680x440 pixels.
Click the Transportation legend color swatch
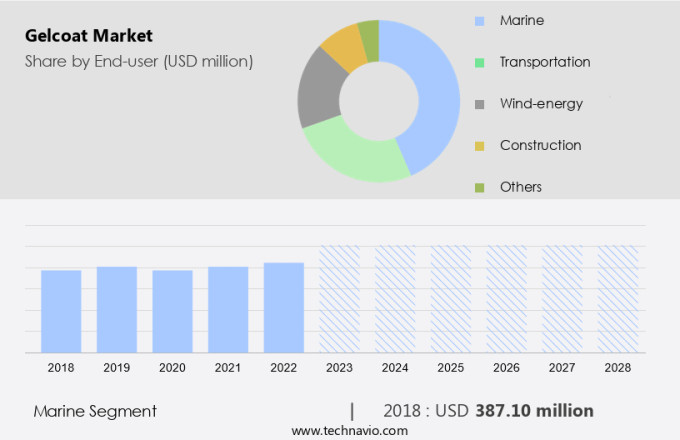480,62
